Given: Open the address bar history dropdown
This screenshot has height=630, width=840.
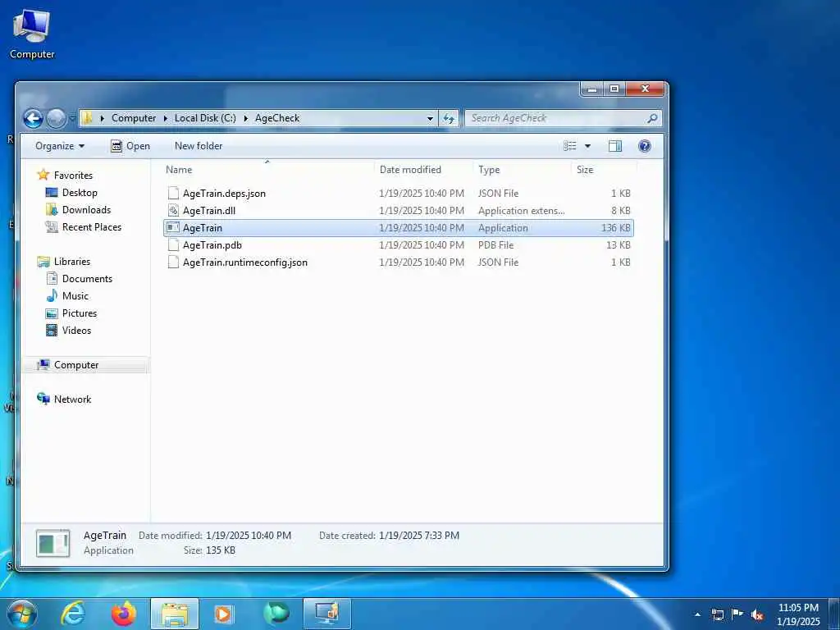Looking at the screenshot, I should click(x=430, y=118).
